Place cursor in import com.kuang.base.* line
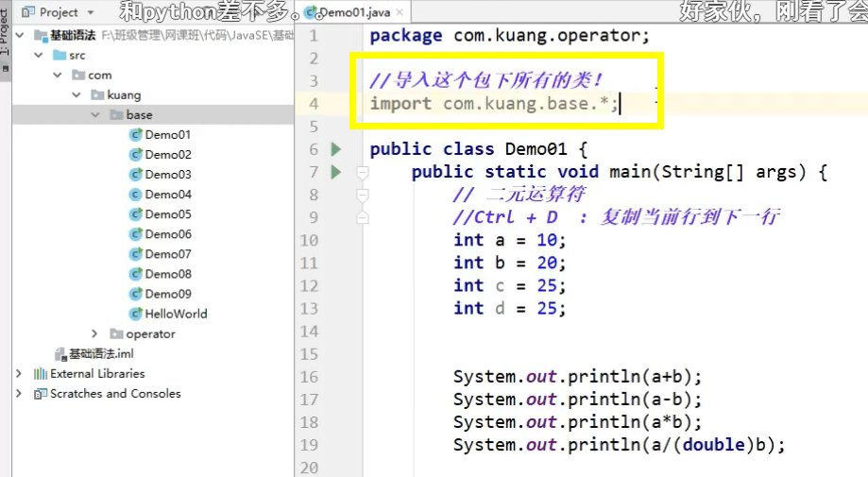The width and height of the screenshot is (868, 477). [x=494, y=104]
